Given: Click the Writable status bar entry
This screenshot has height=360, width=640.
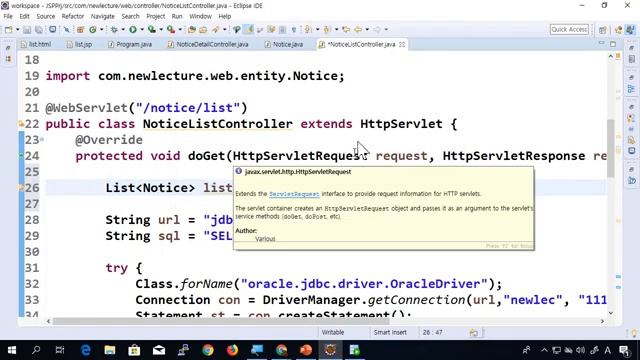Looking at the screenshot, I should click(333, 332).
